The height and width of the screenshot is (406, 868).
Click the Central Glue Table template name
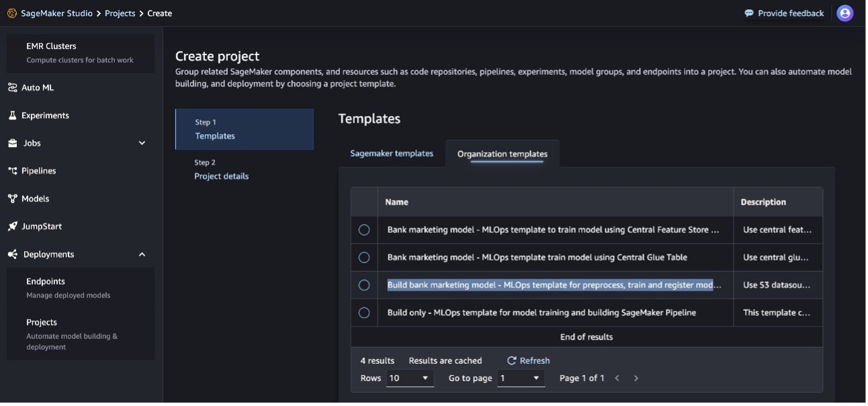click(537, 258)
